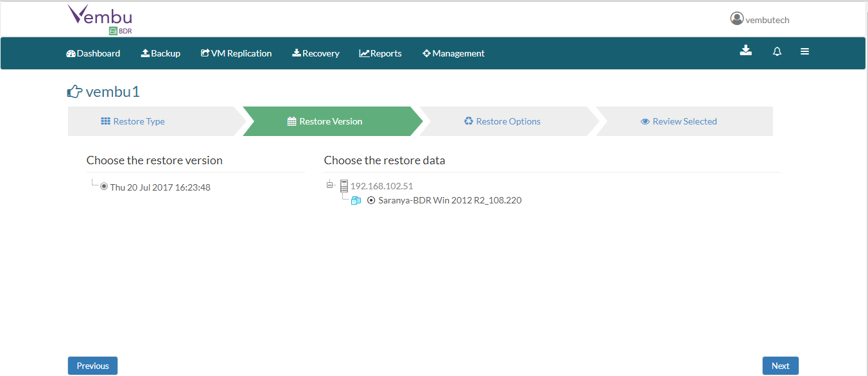The width and height of the screenshot is (868, 376).
Task: Click the vembu1 backup name heading
Action: click(x=113, y=92)
